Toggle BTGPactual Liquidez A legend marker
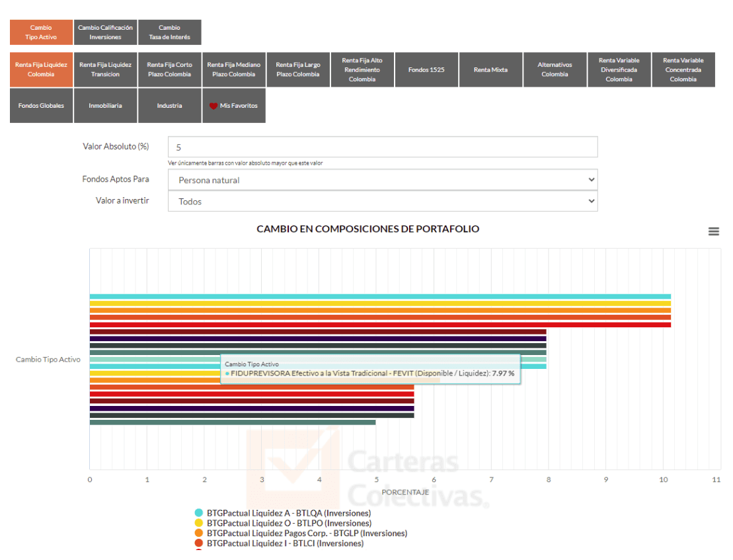The image size is (733, 560). (199, 513)
